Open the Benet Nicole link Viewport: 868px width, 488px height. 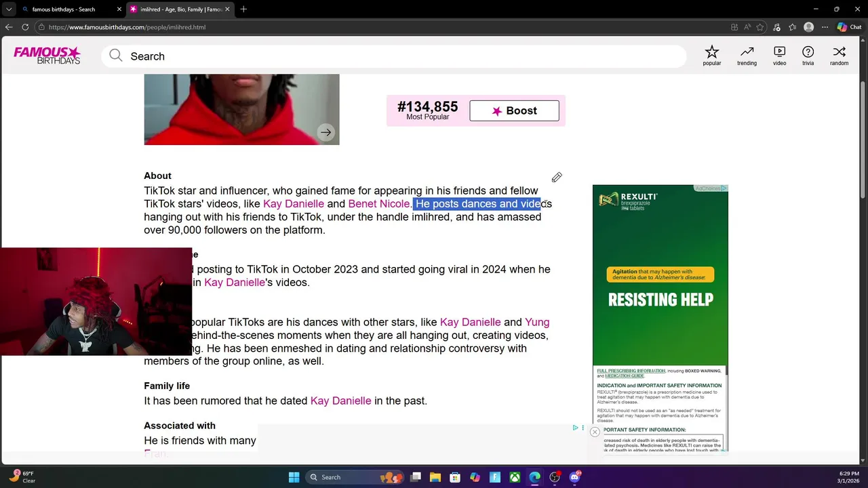(378, 203)
